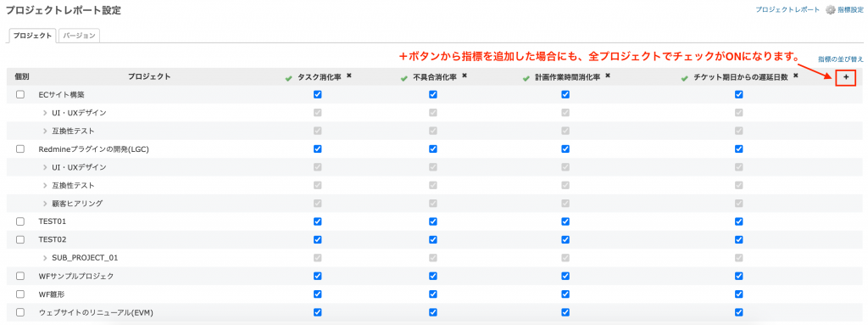Click the ECサイト構築 project name
Image resolution: width=868 pixels, height=325 pixels.
point(61,95)
